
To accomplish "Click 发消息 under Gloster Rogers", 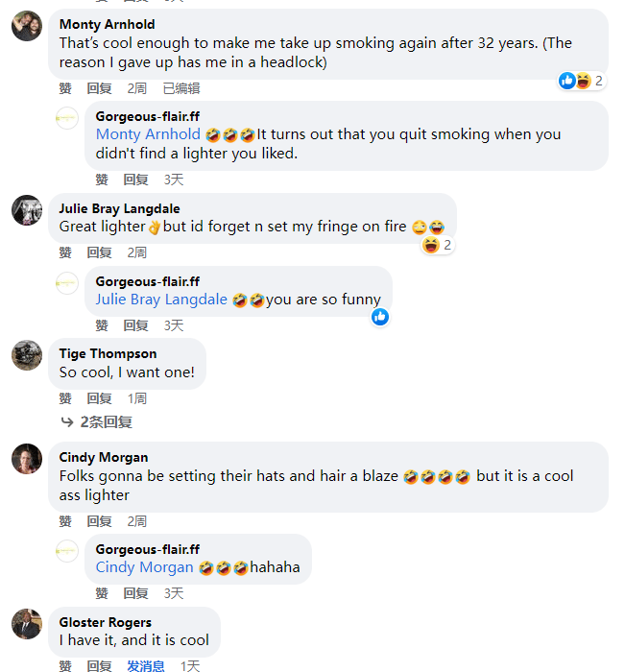I will point(146,666).
